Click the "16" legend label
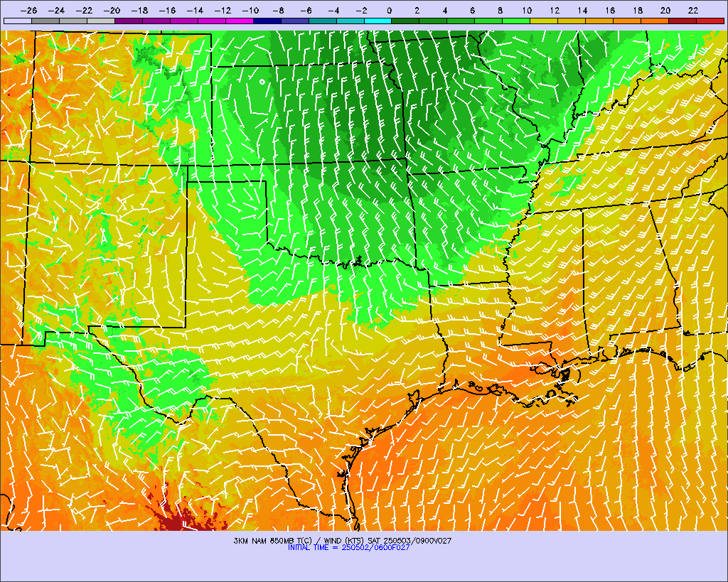The width and height of the screenshot is (728, 582). click(x=610, y=10)
